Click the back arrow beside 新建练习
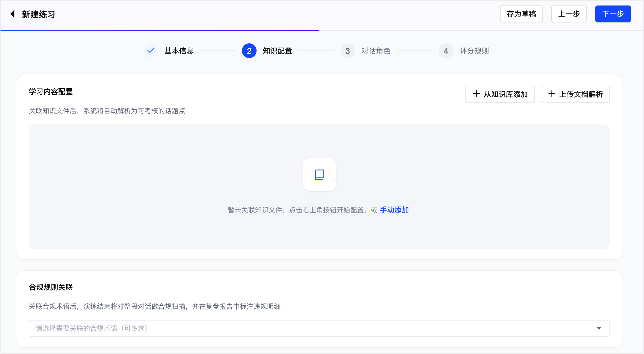The height and width of the screenshot is (354, 644). (12, 14)
